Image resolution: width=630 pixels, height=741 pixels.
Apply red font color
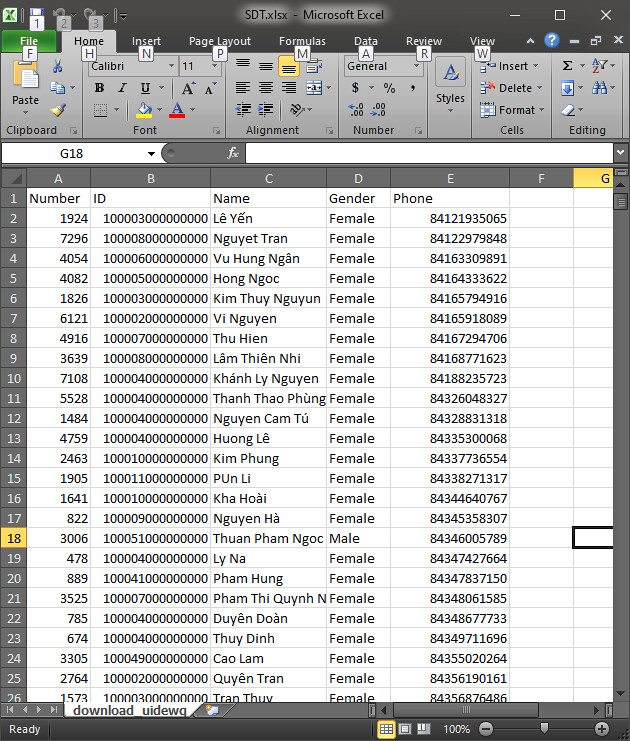point(177,110)
